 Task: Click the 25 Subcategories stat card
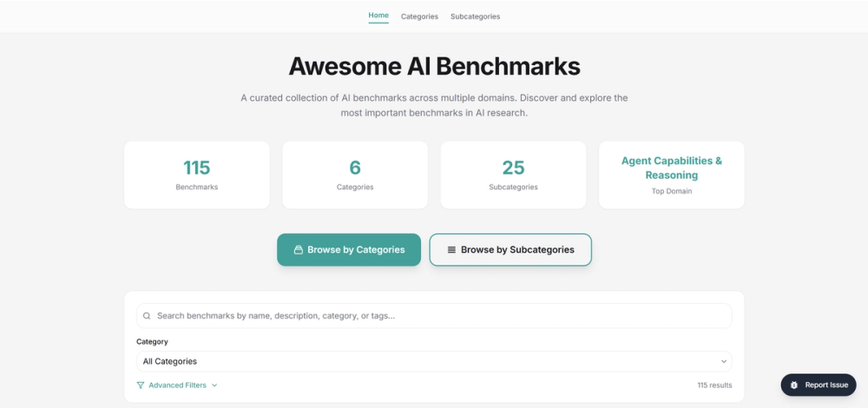point(513,175)
